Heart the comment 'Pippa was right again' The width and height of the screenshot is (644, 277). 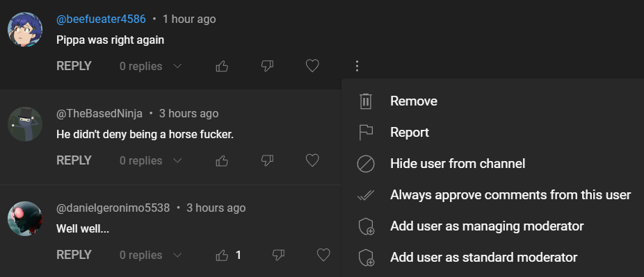[312, 66]
